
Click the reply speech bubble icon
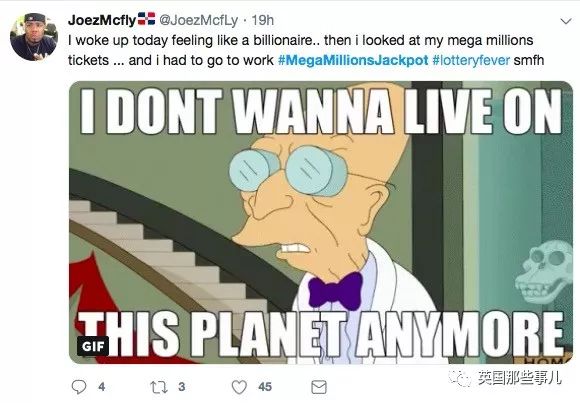pos(79,387)
